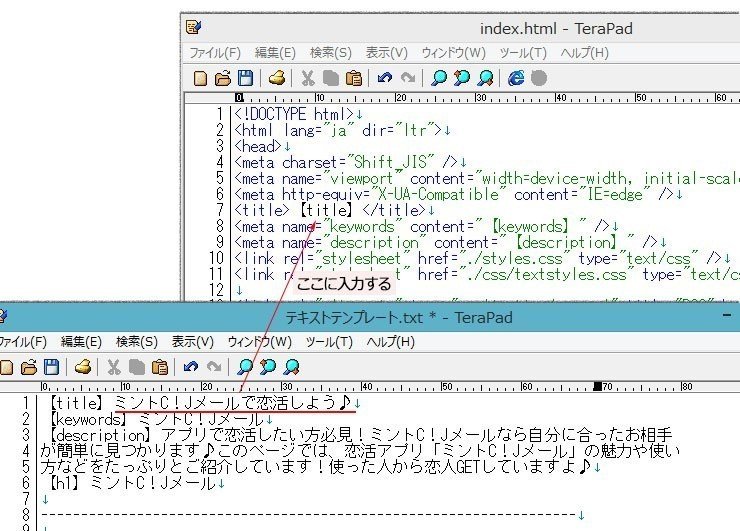Open 編集(E) menu in index.html window
The width and height of the screenshot is (740, 531).
[x=275, y=53]
